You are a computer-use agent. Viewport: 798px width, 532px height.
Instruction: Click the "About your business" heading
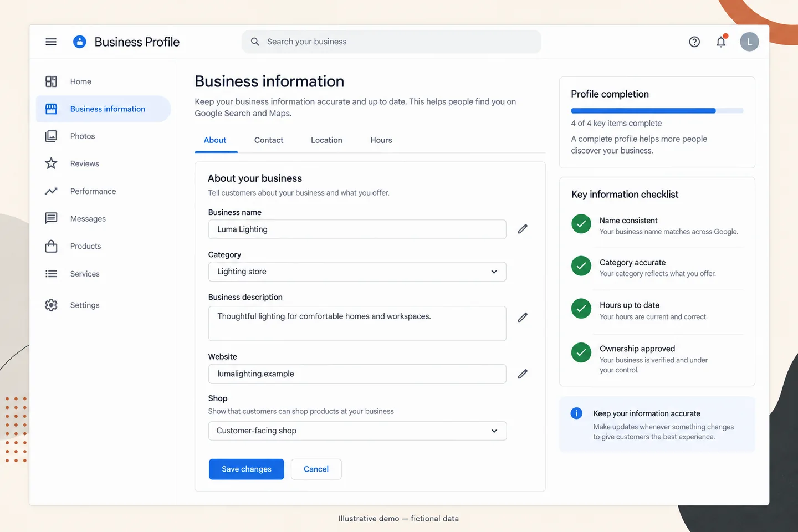tap(255, 178)
